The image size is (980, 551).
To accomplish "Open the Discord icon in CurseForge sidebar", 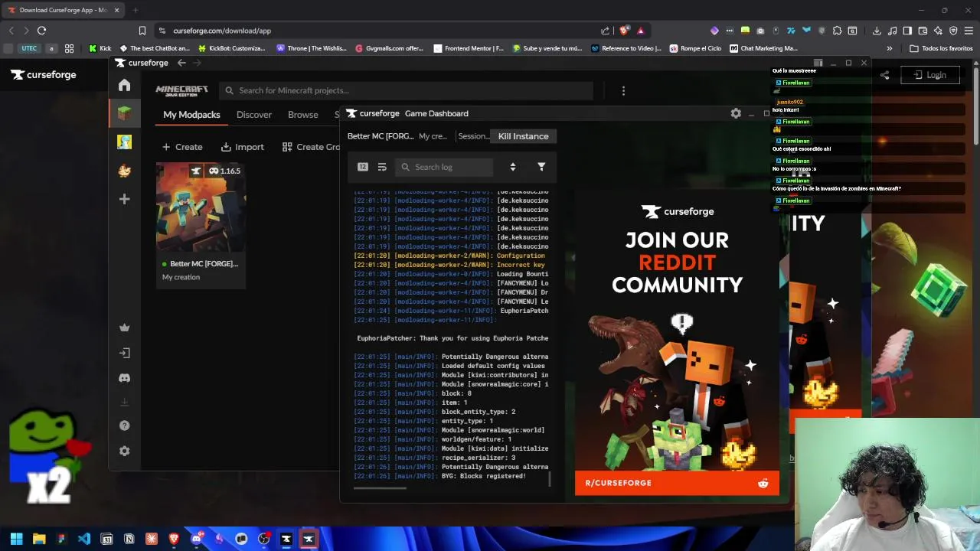I will tap(125, 377).
